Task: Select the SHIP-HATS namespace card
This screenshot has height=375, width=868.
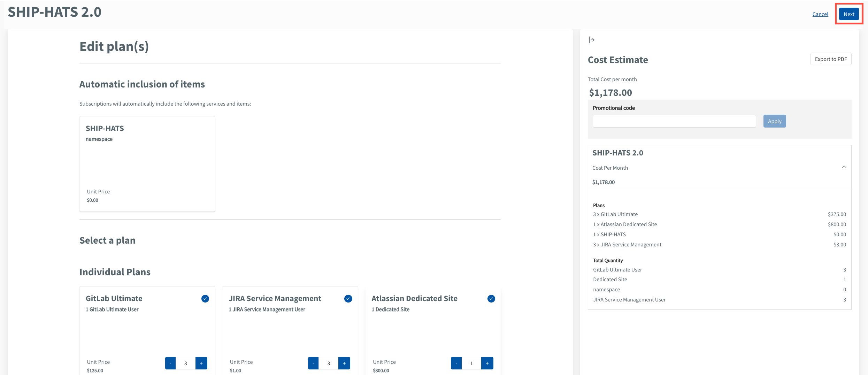Action: coord(147,164)
